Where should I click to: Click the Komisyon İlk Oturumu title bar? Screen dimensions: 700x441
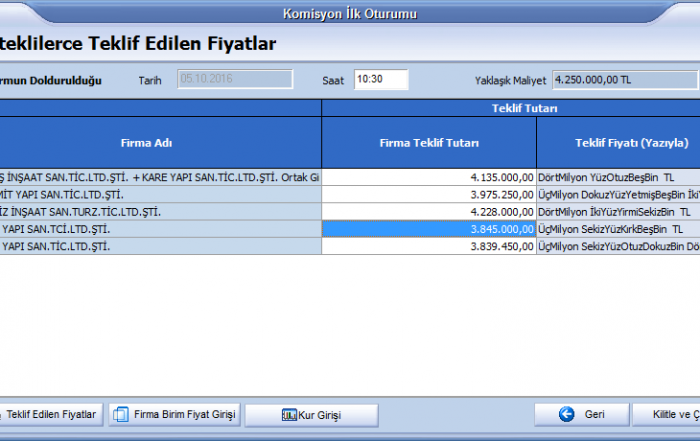pyautogui.click(x=350, y=14)
